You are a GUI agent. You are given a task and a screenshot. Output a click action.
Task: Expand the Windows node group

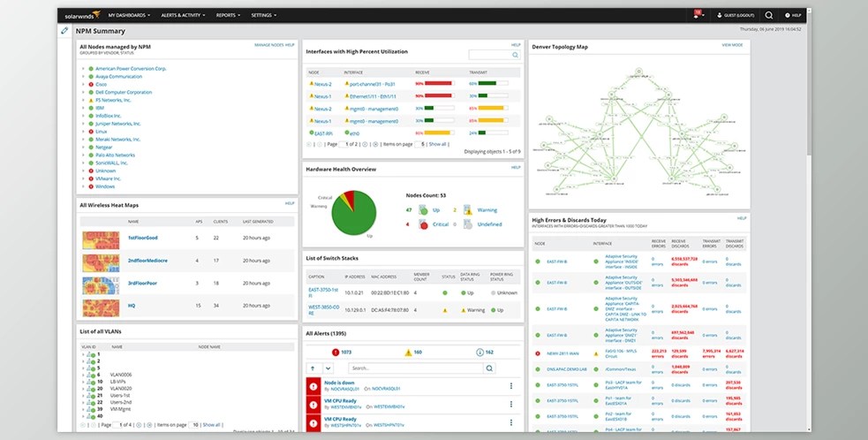click(83, 186)
